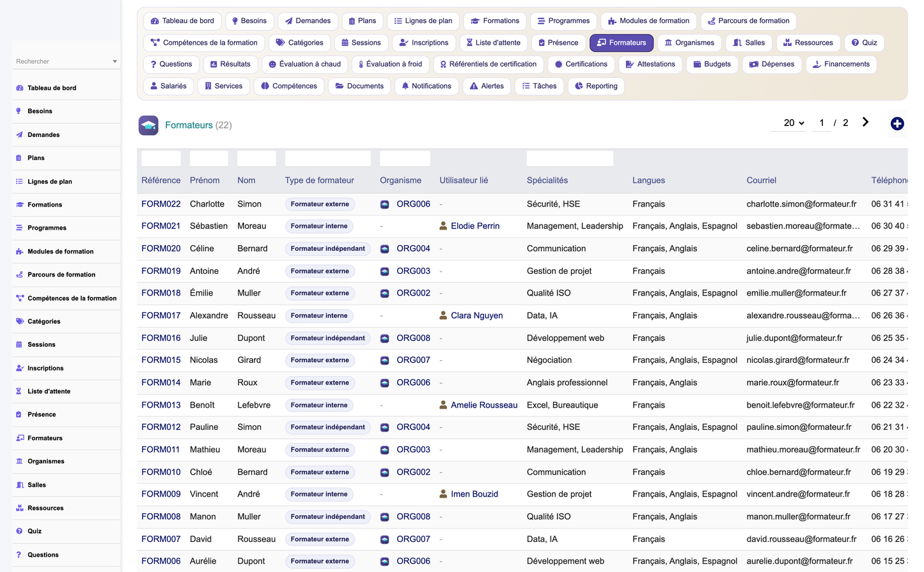Image resolution: width=924 pixels, height=572 pixels.
Task: Click the page number field showing 1
Action: [x=822, y=123]
